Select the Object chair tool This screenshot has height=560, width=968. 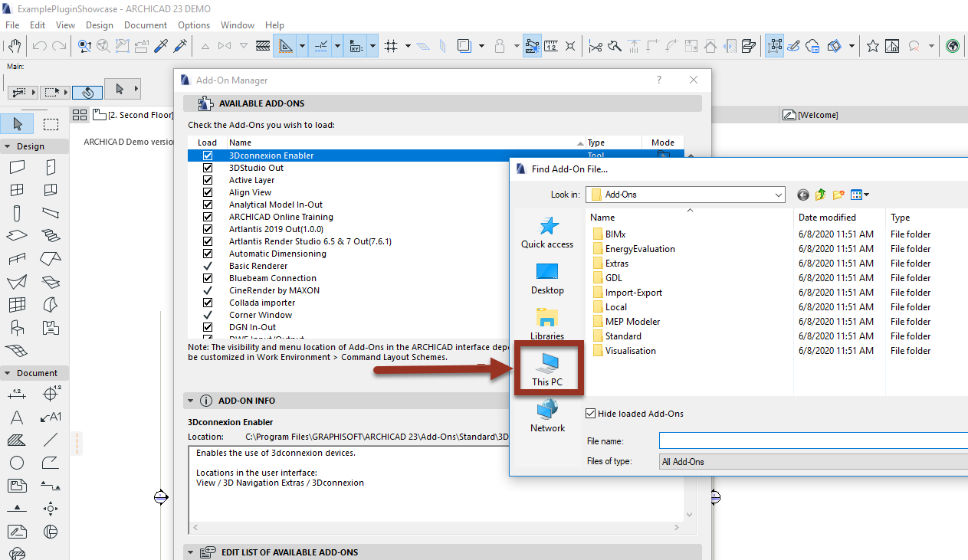tap(17, 328)
